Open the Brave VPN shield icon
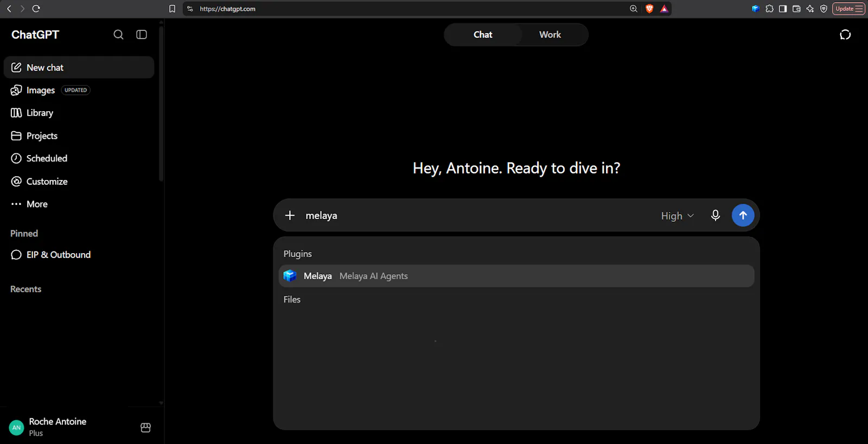This screenshot has height=444, width=868. point(824,9)
